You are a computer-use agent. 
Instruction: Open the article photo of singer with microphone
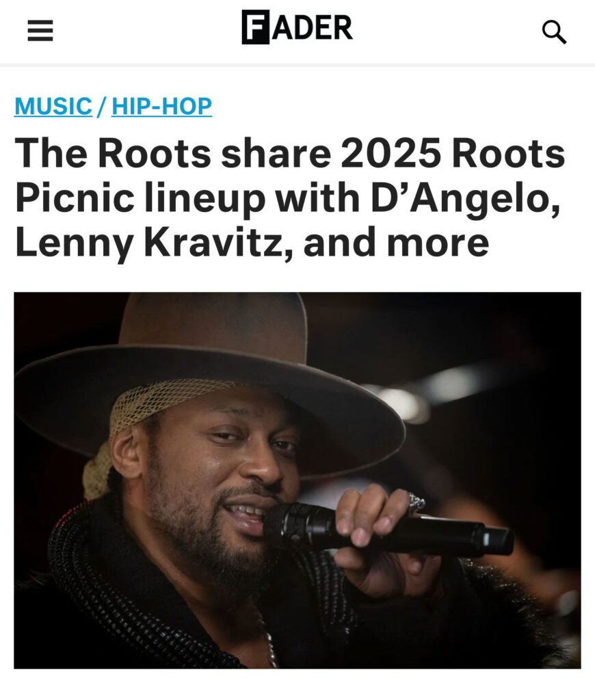(297, 480)
